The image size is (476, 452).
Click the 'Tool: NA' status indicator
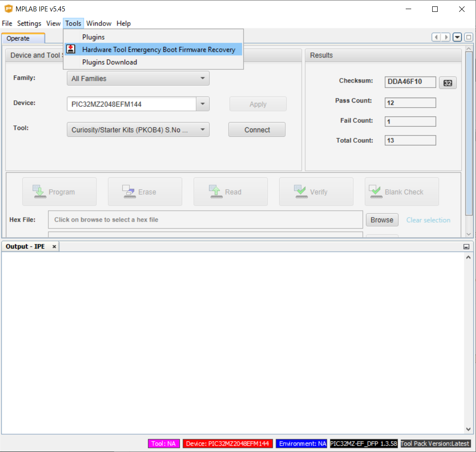tap(164, 443)
